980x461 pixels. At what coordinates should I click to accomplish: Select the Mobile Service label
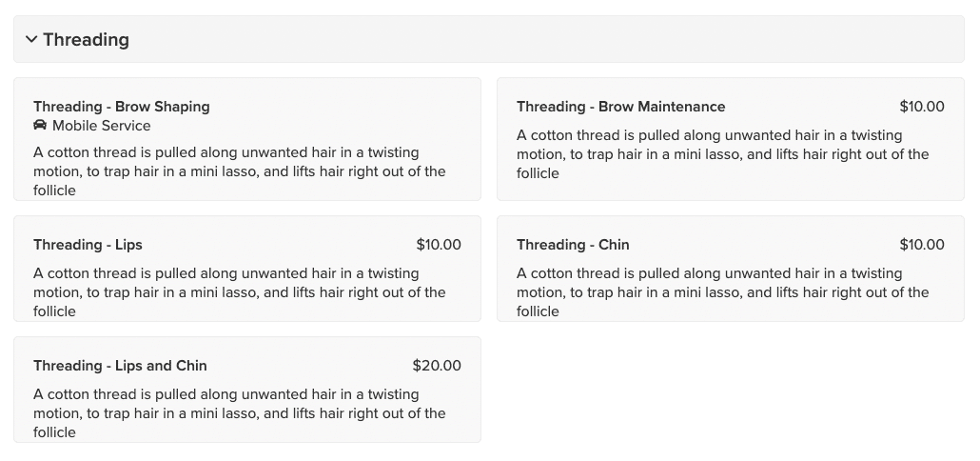coord(101,126)
